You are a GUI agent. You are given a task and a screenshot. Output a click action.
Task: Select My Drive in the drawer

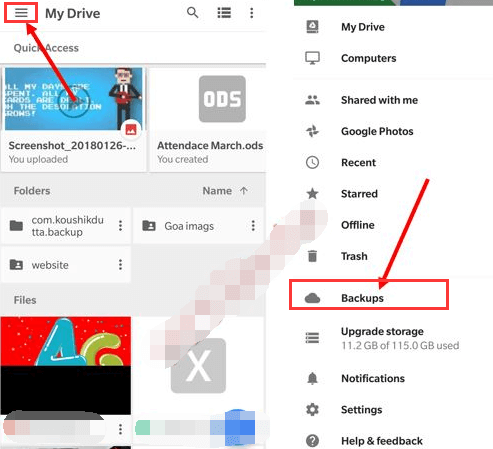(363, 27)
